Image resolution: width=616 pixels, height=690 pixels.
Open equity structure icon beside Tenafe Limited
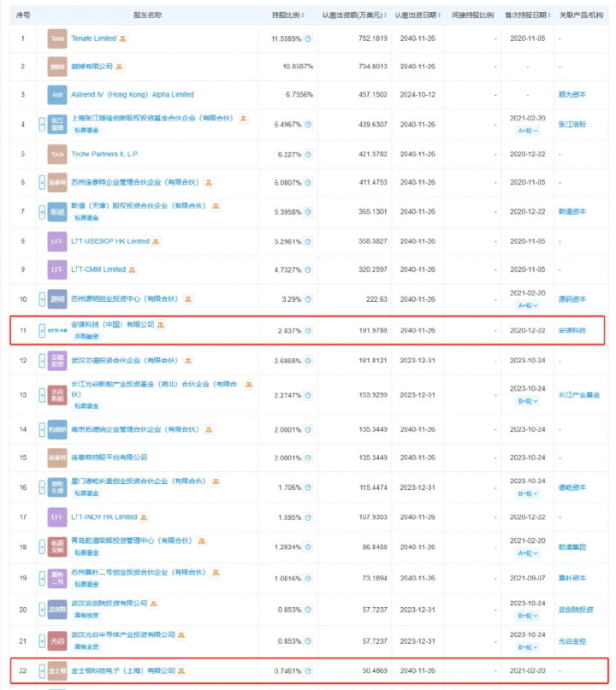(123, 38)
